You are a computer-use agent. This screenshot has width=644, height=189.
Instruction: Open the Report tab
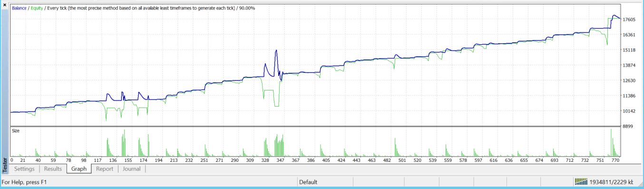pos(105,169)
